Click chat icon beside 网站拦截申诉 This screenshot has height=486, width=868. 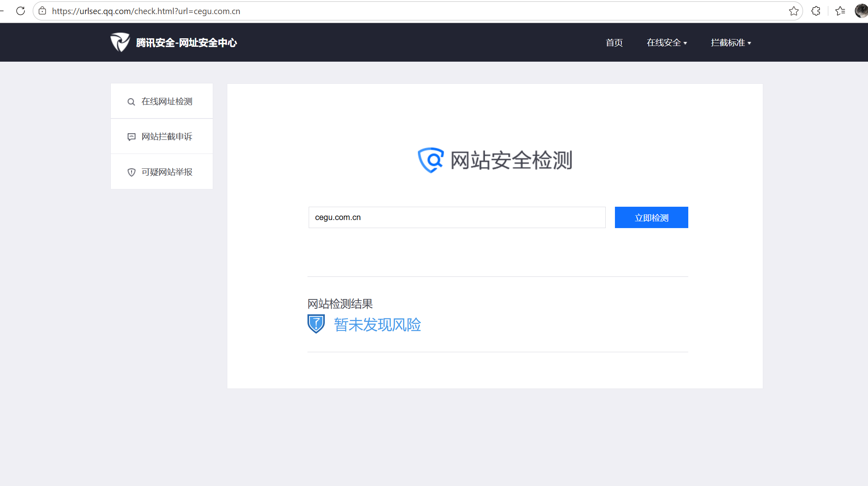[x=131, y=137]
